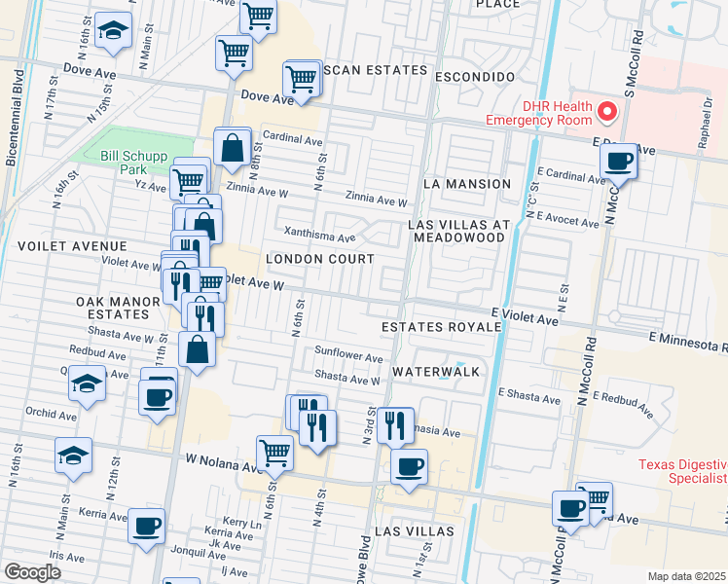Open the shopping bag marker below Shasta Ave
728x584 pixels.
tap(198, 350)
